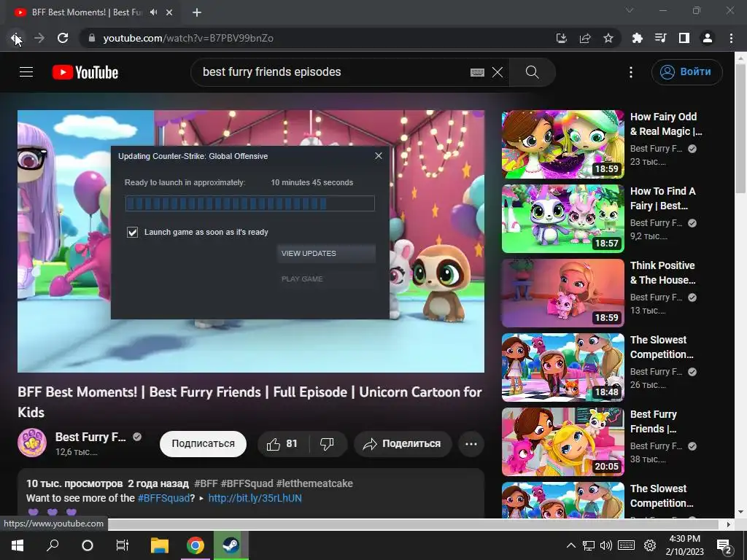Bookmark this page with the star icon
747x560 pixels.
click(x=608, y=38)
